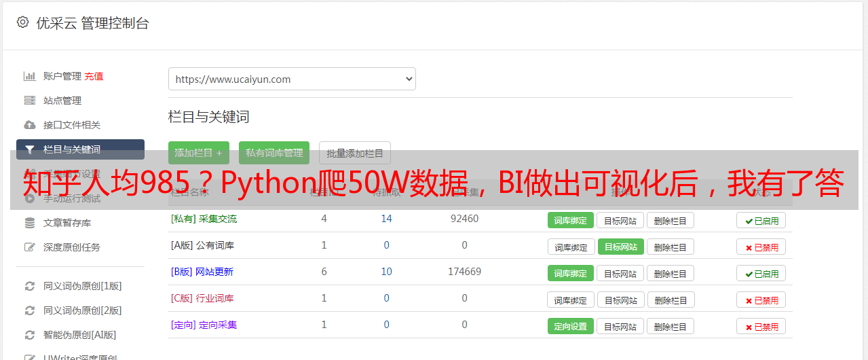
Task: Click the filter icon of 栏目与关键词
Action: [29, 149]
